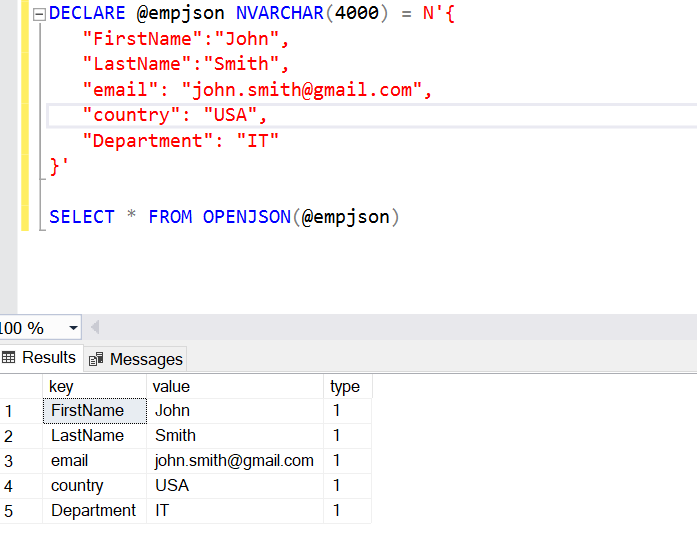Image resolution: width=697 pixels, height=541 pixels.
Task: Select the john.smith@gmail.com value cell
Action: tap(235, 461)
